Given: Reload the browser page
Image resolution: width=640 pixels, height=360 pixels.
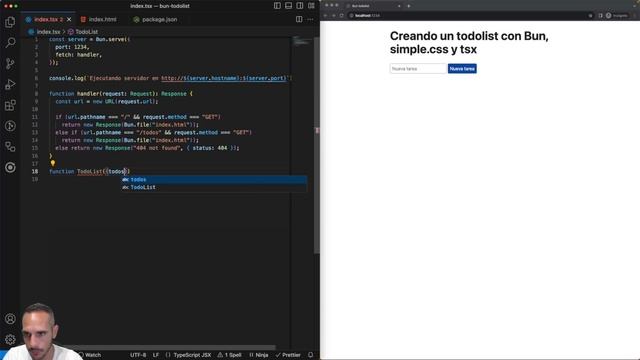Looking at the screenshot, I should [342, 16].
